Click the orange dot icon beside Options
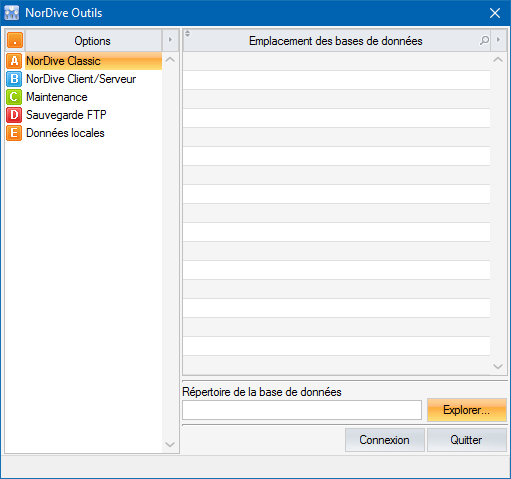This screenshot has width=511, height=479. [15, 41]
